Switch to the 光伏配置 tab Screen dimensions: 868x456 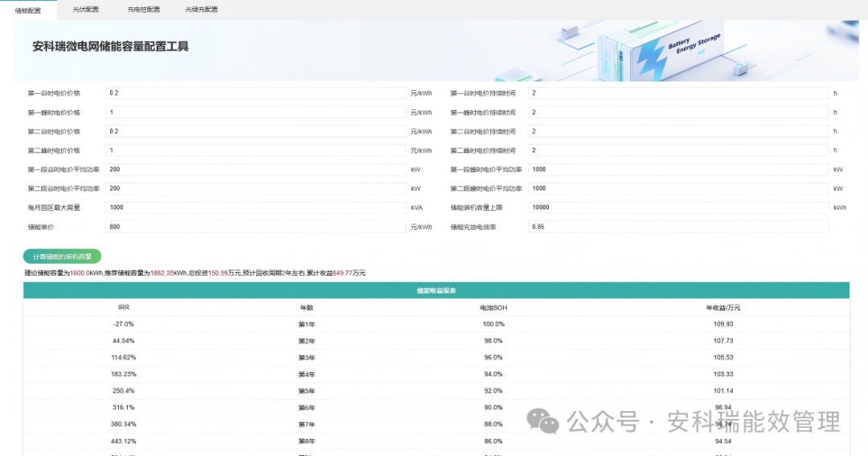click(86, 10)
